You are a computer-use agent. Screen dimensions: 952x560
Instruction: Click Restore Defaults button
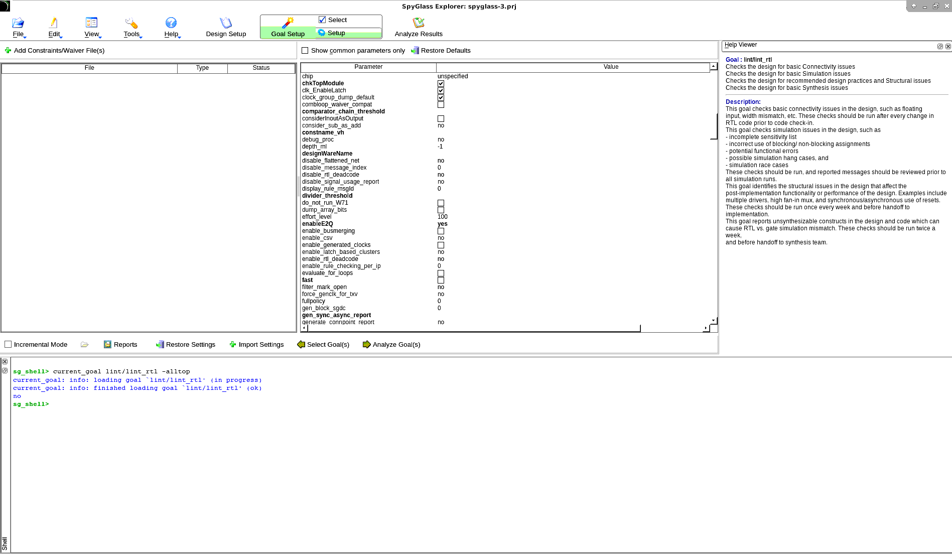(x=441, y=50)
